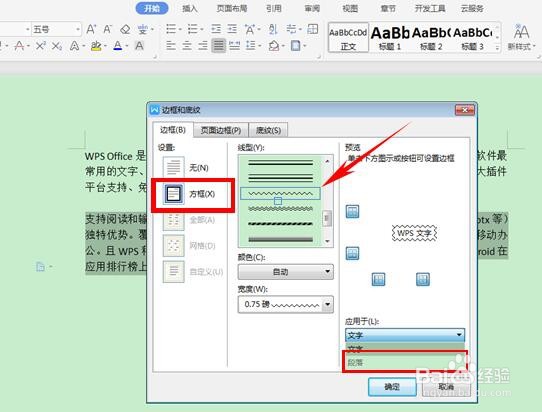Open line spacing options

coord(251,46)
